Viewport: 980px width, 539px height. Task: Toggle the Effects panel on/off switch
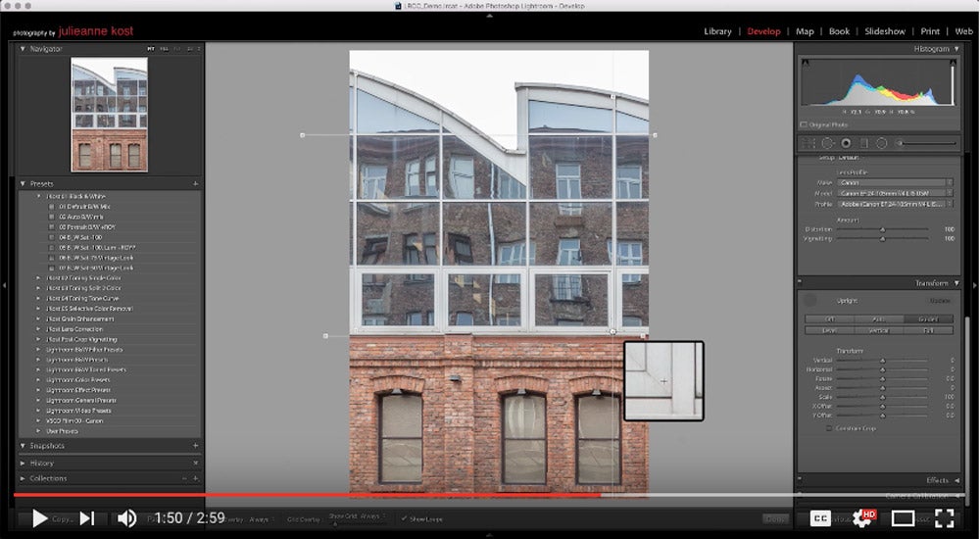(x=800, y=480)
